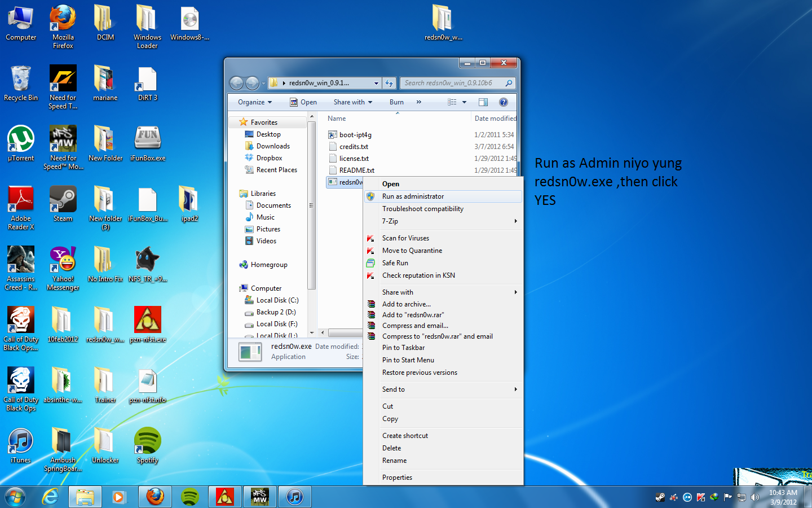Select the µTorrent desktop icon

pos(21,143)
